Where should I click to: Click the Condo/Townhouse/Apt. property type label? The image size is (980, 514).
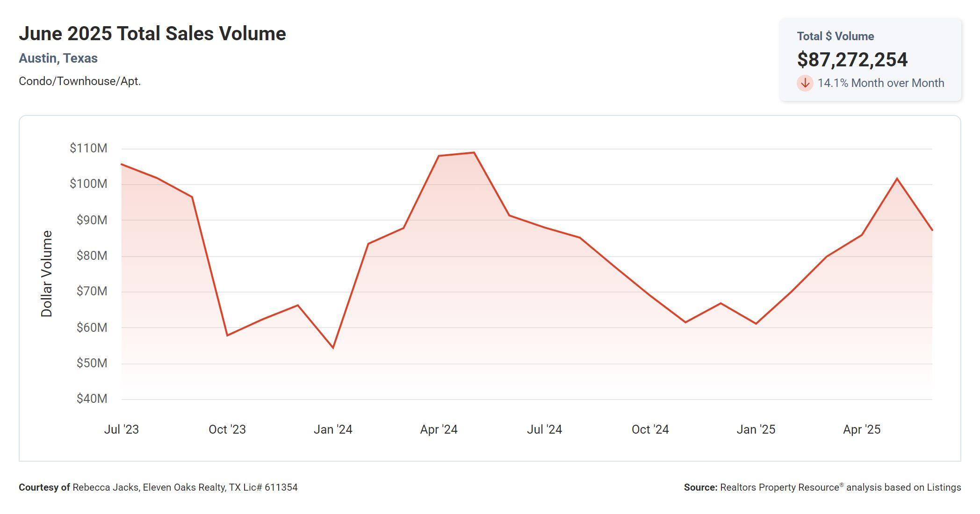(79, 81)
